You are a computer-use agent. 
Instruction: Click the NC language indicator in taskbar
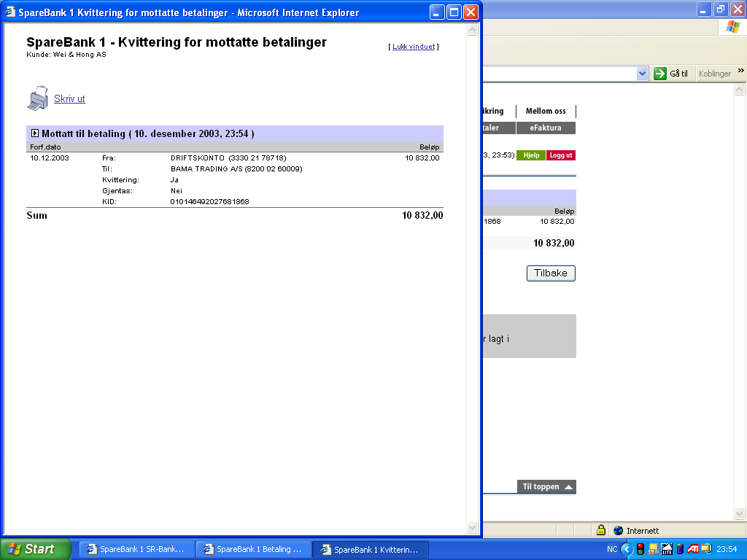coord(612,549)
